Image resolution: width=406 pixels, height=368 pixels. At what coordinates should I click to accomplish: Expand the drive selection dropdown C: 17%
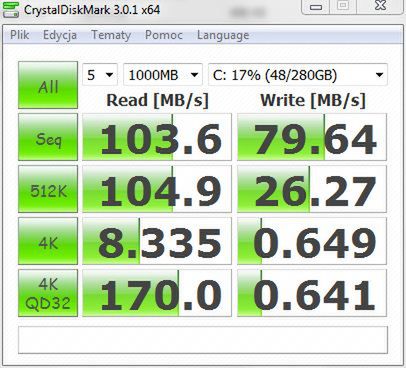click(298, 75)
